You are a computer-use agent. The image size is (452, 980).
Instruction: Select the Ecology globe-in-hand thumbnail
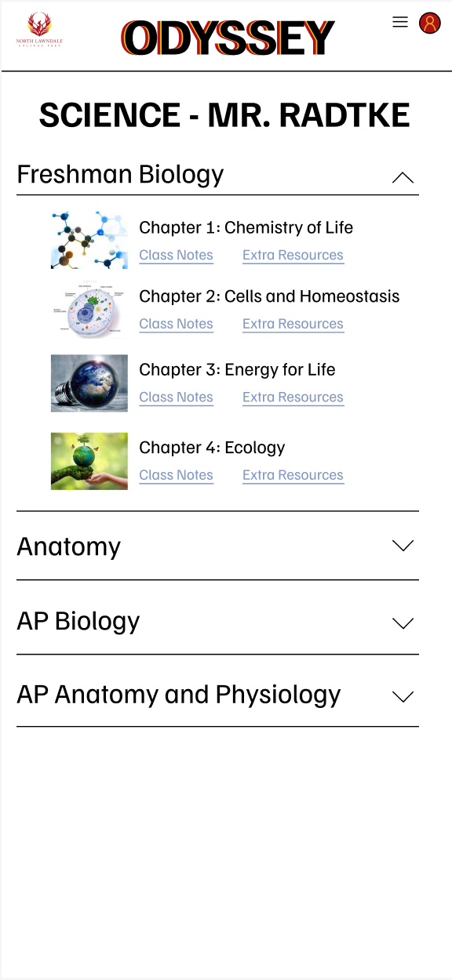[89, 461]
